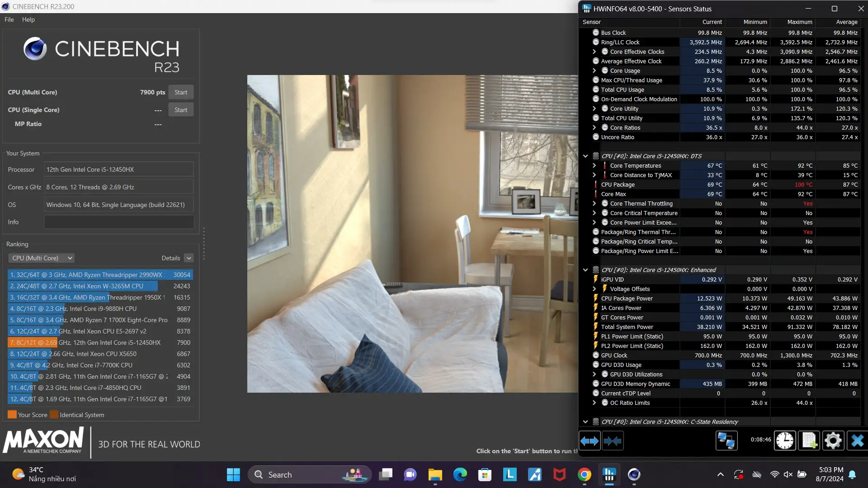Screen dimensions: 868x488
Task: Open HWiNFO sensor settings gear
Action: pos(833,441)
